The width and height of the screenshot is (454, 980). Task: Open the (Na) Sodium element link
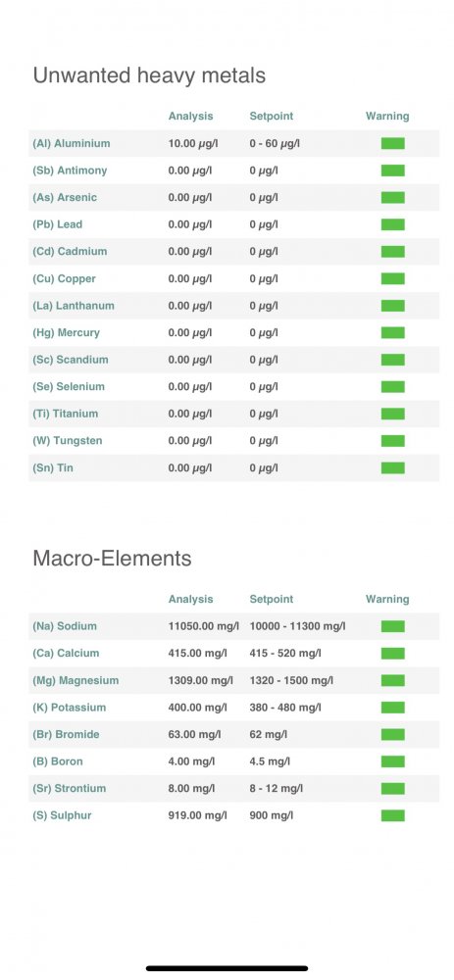pyautogui.click(x=65, y=626)
